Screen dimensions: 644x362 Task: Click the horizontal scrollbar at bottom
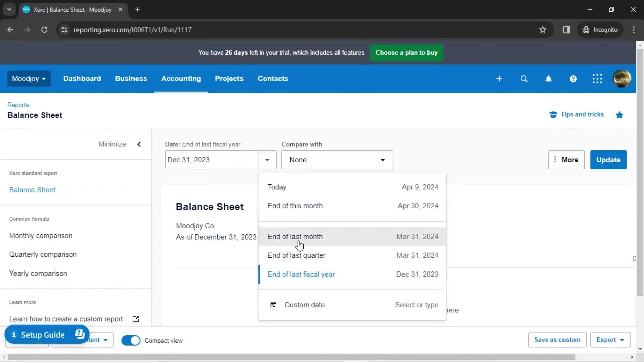click(291, 357)
